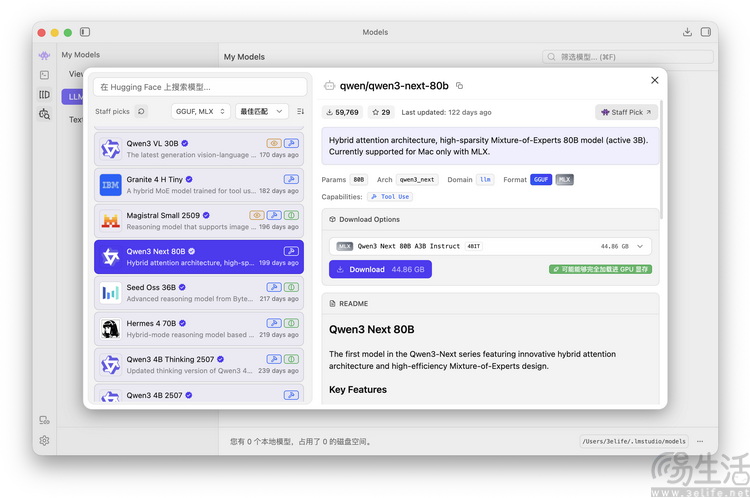The width and height of the screenshot is (750, 498).
Task: Expand the Qwen3 Next 80B A3B Instruct download option
Action: [x=490, y=246]
